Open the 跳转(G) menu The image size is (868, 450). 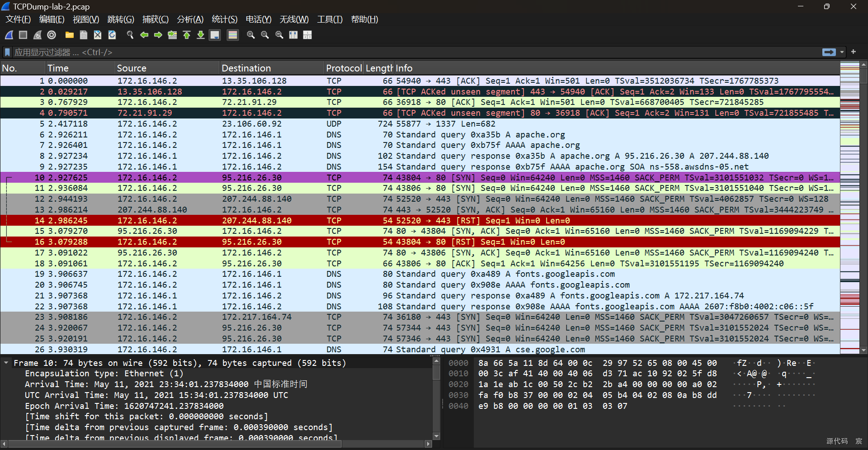click(121, 19)
